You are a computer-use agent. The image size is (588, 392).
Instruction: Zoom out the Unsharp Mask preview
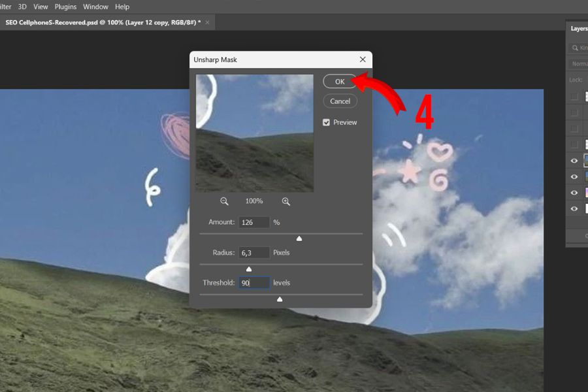(x=224, y=201)
